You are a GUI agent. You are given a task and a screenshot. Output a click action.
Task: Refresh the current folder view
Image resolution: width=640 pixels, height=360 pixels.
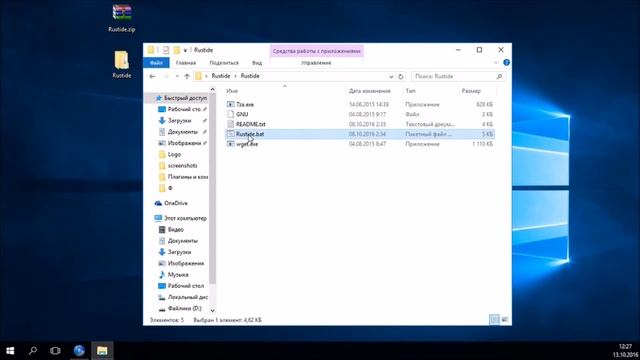click(401, 76)
